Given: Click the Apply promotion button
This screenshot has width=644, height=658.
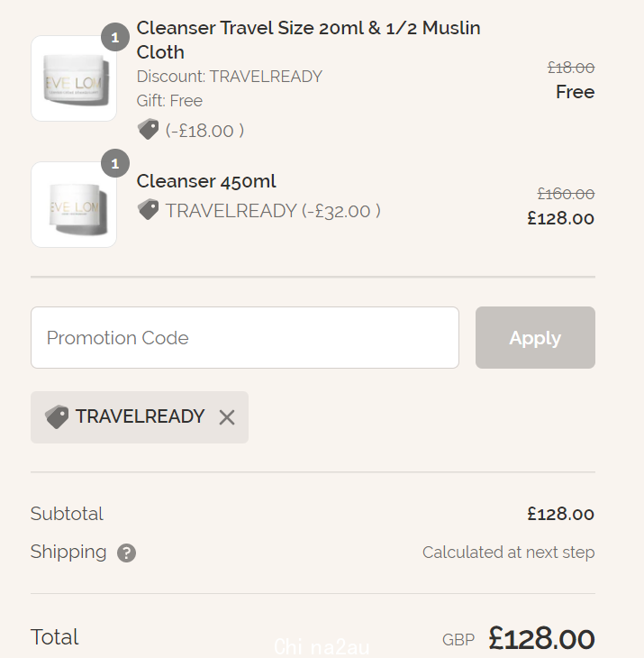Looking at the screenshot, I should 535,338.
